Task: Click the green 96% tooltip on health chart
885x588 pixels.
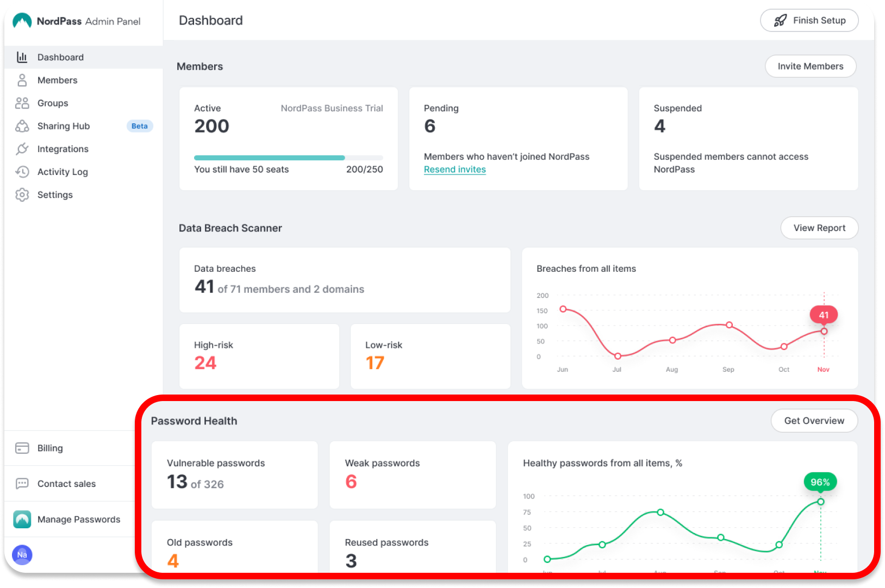Action: click(820, 482)
